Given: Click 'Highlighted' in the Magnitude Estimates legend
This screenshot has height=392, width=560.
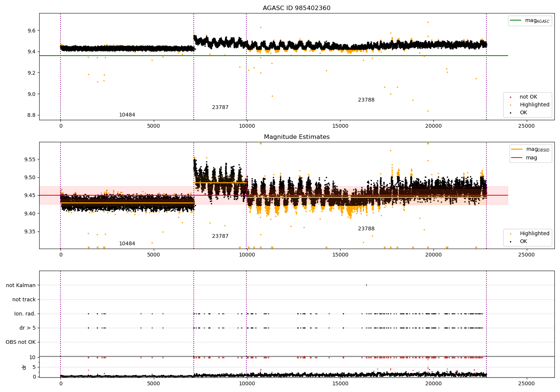Looking at the screenshot, I should click(535, 234).
